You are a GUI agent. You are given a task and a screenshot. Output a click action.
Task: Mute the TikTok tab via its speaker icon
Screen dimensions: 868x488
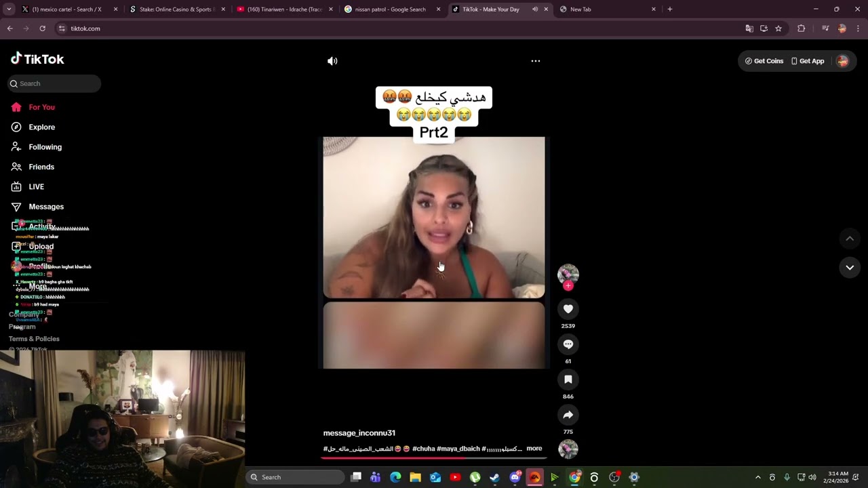(535, 9)
